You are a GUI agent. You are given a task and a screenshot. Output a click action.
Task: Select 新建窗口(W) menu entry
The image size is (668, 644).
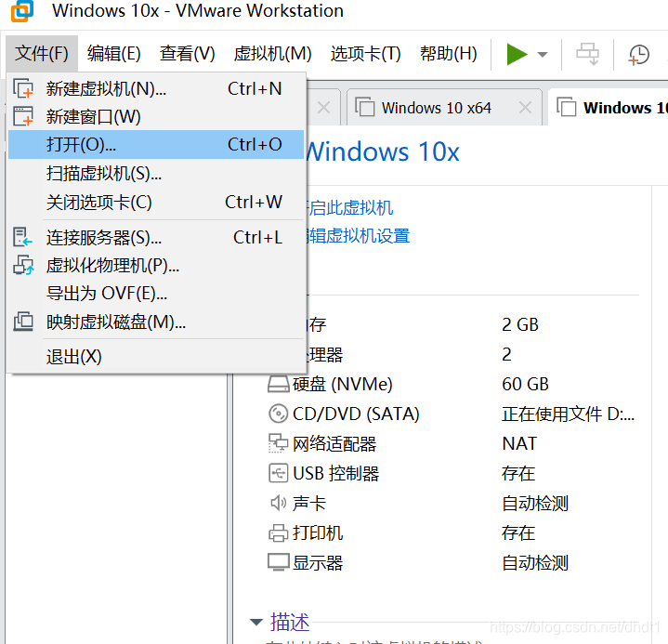(156, 116)
